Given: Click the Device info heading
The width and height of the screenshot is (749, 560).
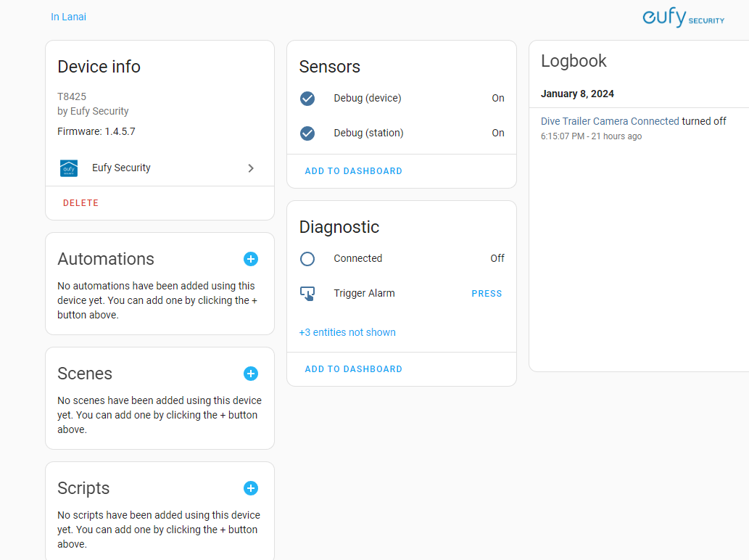Looking at the screenshot, I should [x=99, y=67].
